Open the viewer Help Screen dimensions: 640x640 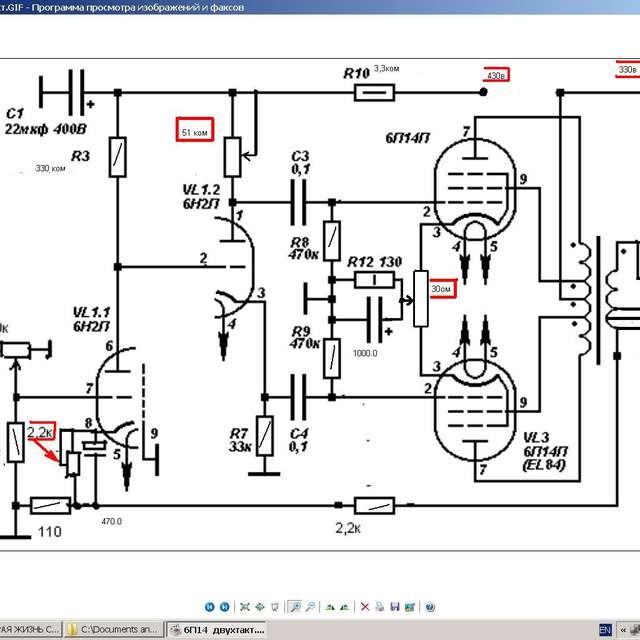tap(429, 607)
